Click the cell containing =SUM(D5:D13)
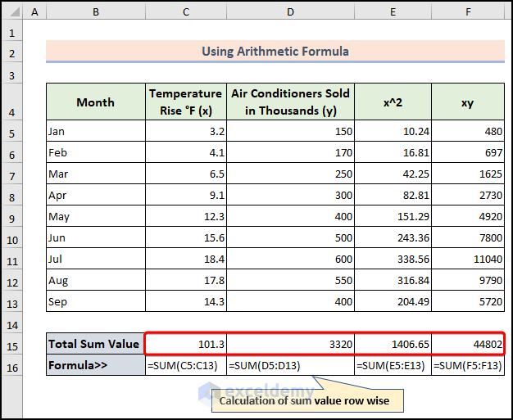This screenshot has width=513, height=420. pyautogui.click(x=291, y=365)
